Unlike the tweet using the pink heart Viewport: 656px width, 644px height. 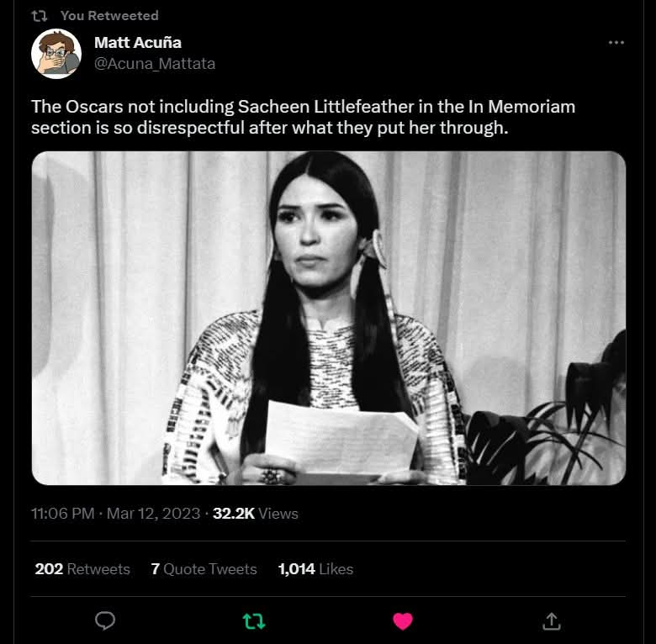[x=403, y=621]
